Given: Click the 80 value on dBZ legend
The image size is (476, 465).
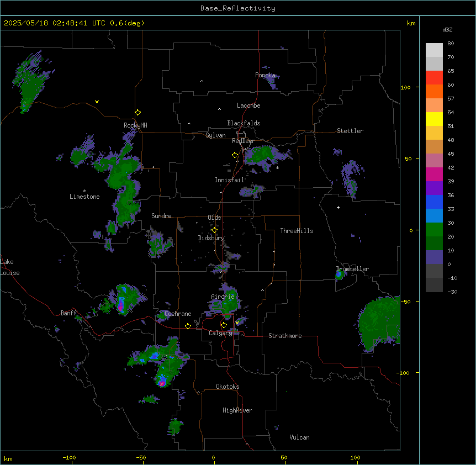Looking at the screenshot, I should point(451,44).
